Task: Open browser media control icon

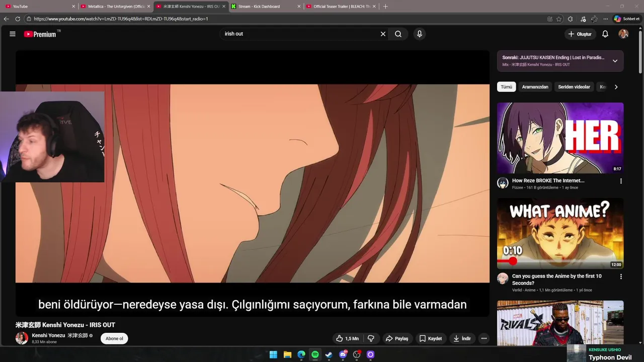Action: coord(583,19)
